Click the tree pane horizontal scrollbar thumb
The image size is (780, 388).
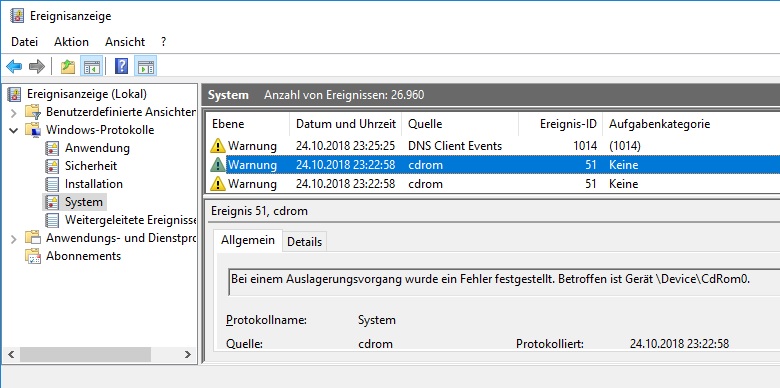[86, 355]
